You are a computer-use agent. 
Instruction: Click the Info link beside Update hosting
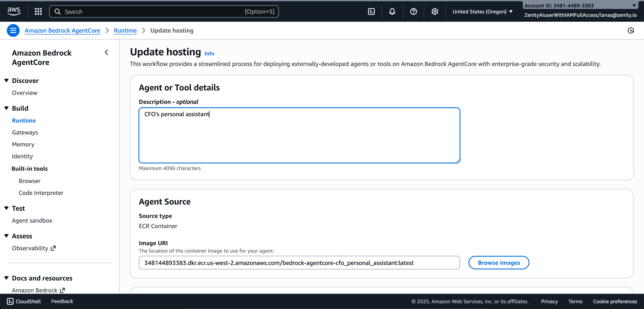click(x=209, y=53)
